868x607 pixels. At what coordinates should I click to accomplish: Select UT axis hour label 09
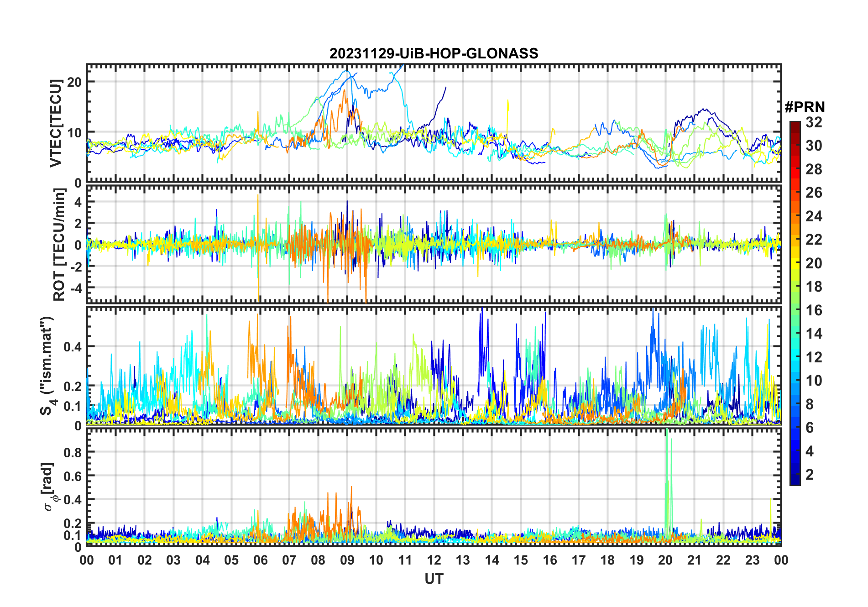347,560
